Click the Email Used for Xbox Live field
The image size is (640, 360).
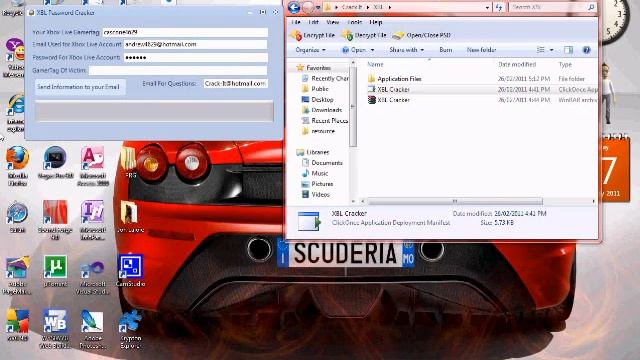[196, 44]
